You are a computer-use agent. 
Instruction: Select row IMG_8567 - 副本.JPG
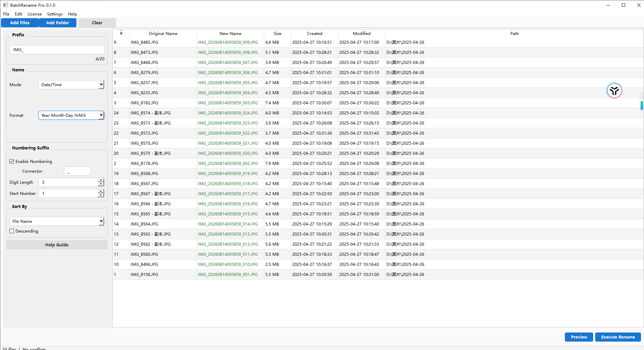(378, 194)
